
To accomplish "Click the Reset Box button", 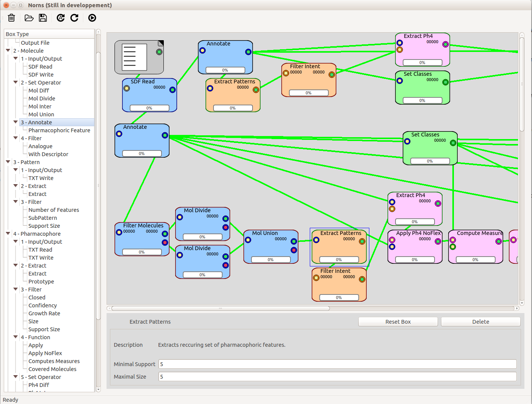I will coord(398,322).
